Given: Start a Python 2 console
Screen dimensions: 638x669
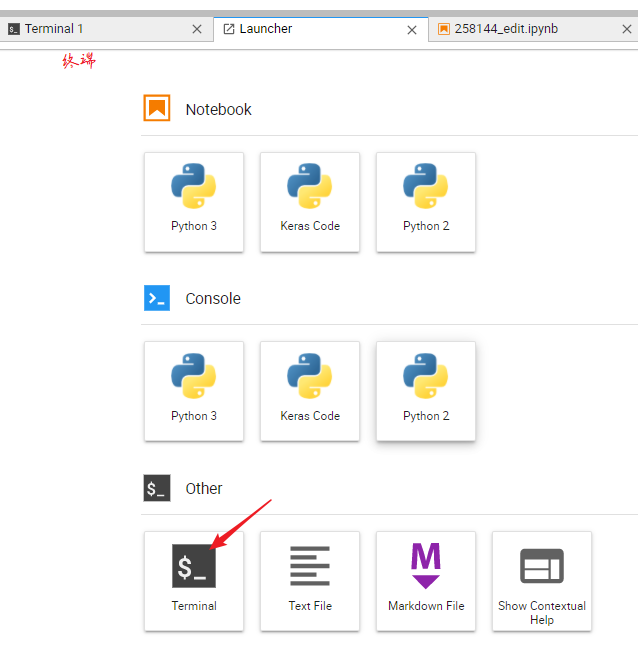Looking at the screenshot, I should (426, 391).
